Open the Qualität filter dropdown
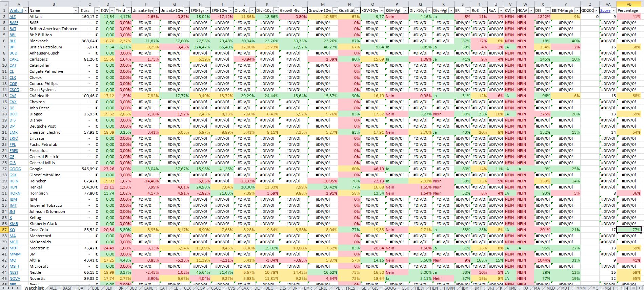 (358, 10)
